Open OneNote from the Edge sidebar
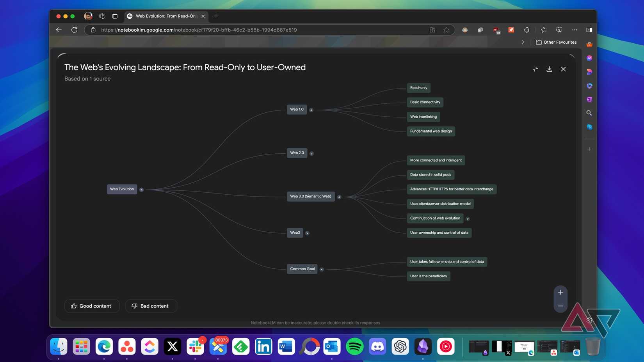644x362 pixels. pyautogui.click(x=589, y=99)
